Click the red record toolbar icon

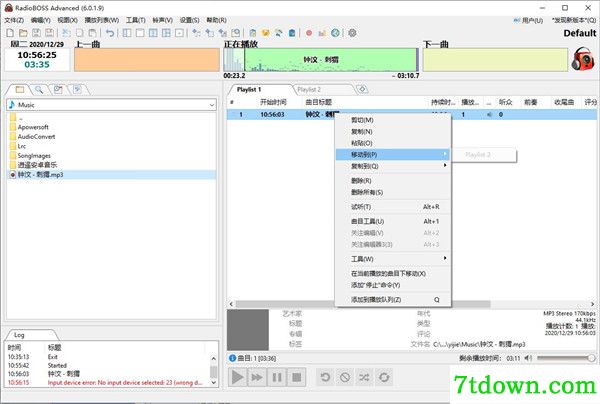pyautogui.click(x=309, y=33)
